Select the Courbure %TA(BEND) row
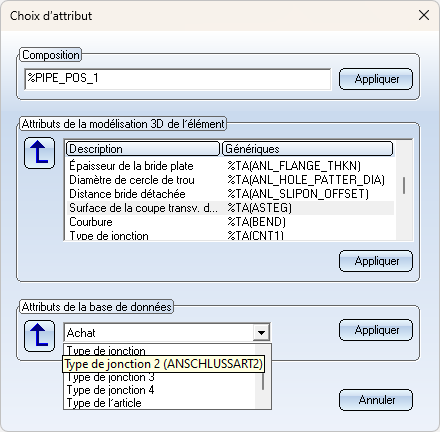This screenshot has width=440, height=432. point(230,222)
